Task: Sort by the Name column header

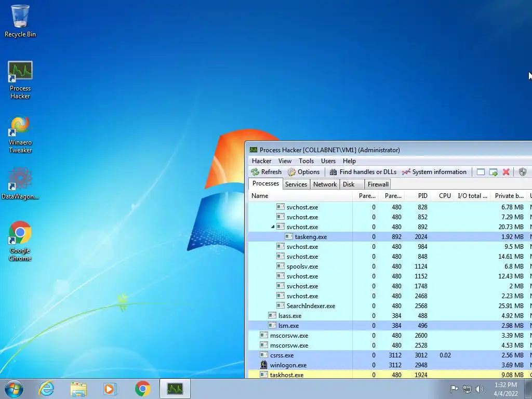Action: click(x=300, y=196)
